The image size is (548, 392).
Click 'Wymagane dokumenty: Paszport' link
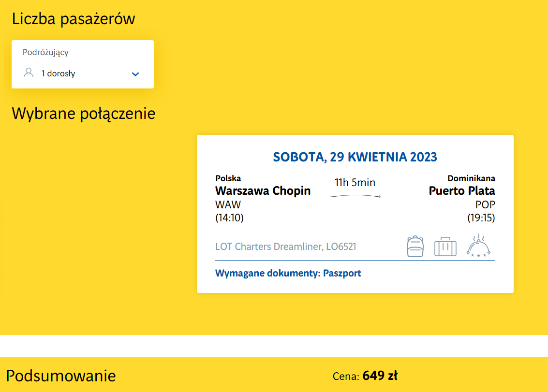(288, 273)
